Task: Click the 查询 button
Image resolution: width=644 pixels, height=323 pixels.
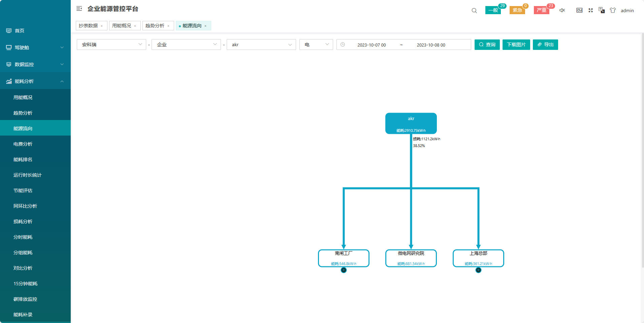Action: tap(487, 45)
